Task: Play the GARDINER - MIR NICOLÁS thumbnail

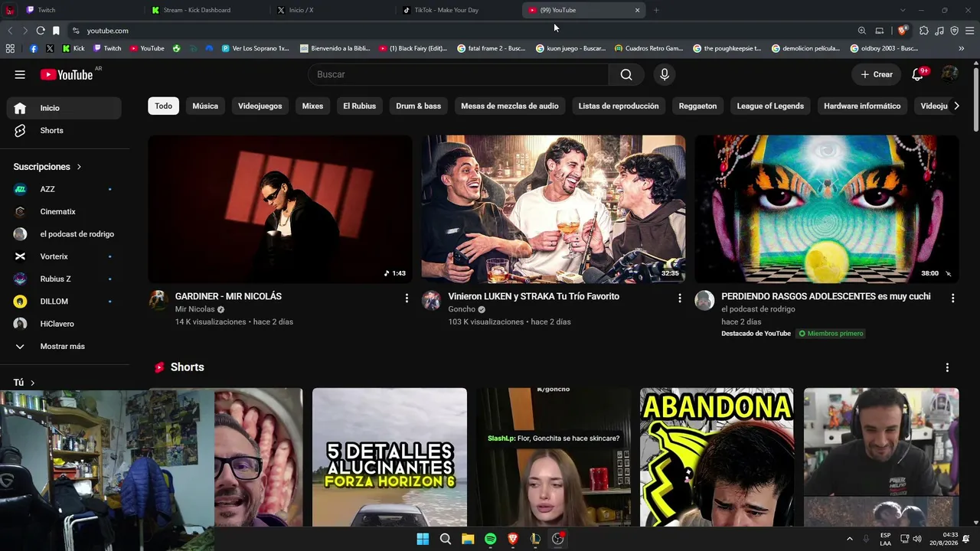Action: [280, 209]
